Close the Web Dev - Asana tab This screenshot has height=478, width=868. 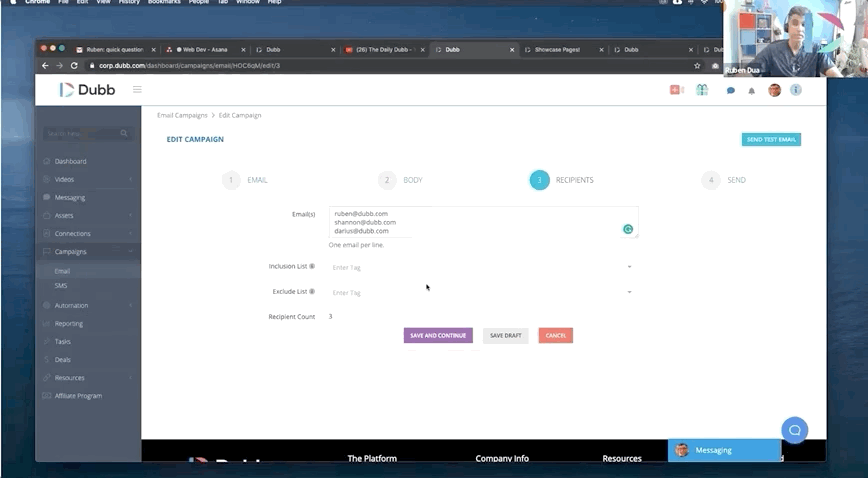point(243,50)
